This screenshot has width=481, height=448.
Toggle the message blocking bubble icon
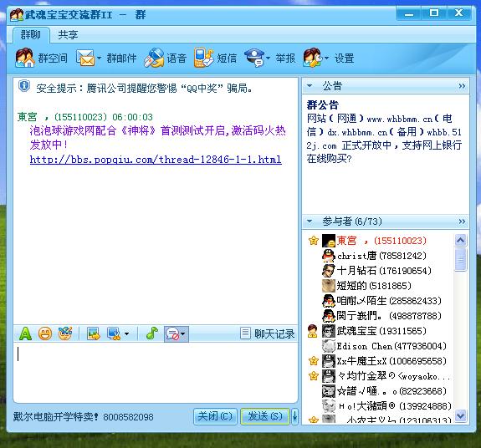172,333
